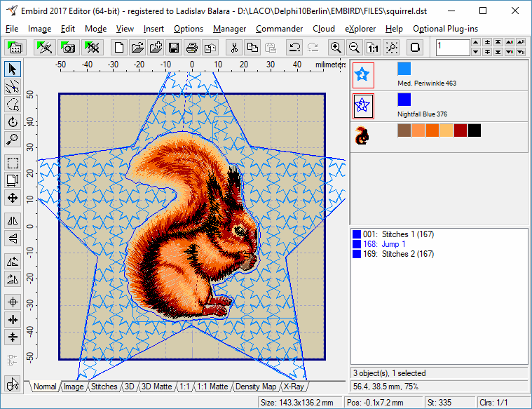Click the down arrow next to order field
The width and height of the screenshot is (532, 409).
pyautogui.click(x=476, y=52)
